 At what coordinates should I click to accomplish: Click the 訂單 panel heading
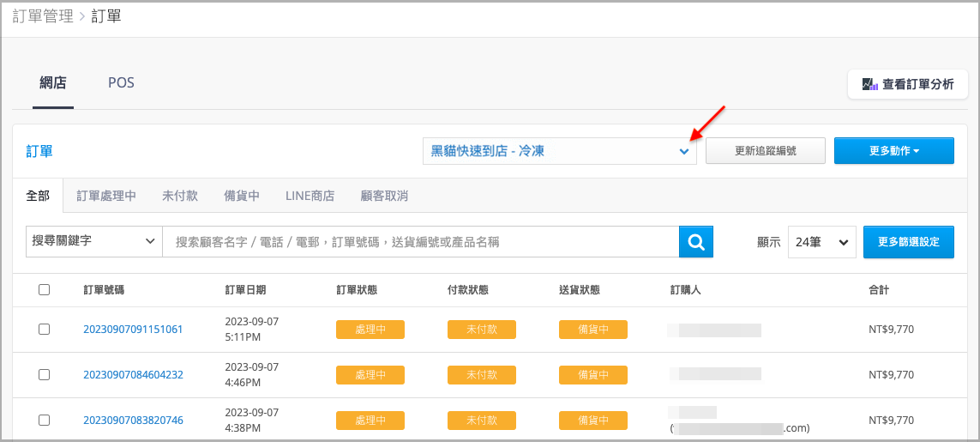point(39,151)
